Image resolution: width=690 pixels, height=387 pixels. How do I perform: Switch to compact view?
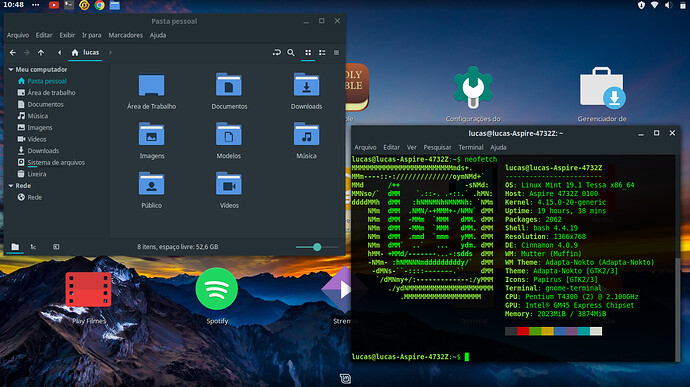point(336,52)
